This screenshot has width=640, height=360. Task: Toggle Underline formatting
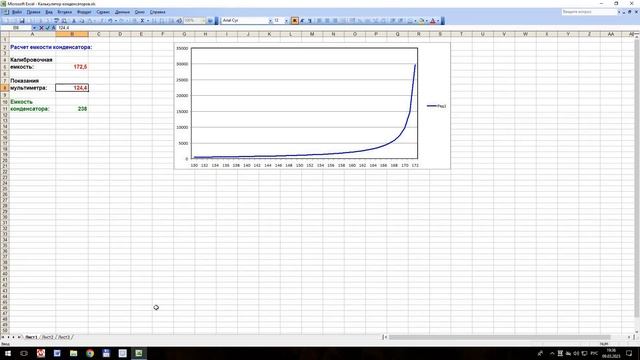pyautogui.click(x=310, y=20)
